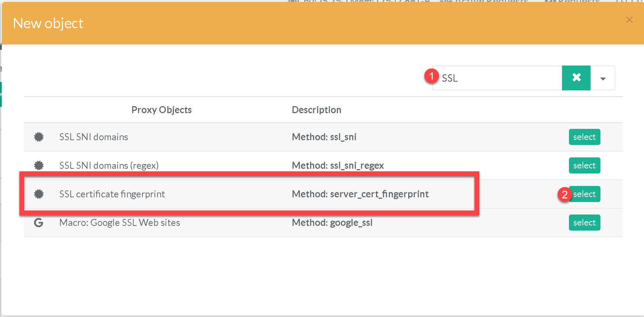Clear the search with the green X button
This screenshot has width=644, height=317.
pyautogui.click(x=576, y=78)
